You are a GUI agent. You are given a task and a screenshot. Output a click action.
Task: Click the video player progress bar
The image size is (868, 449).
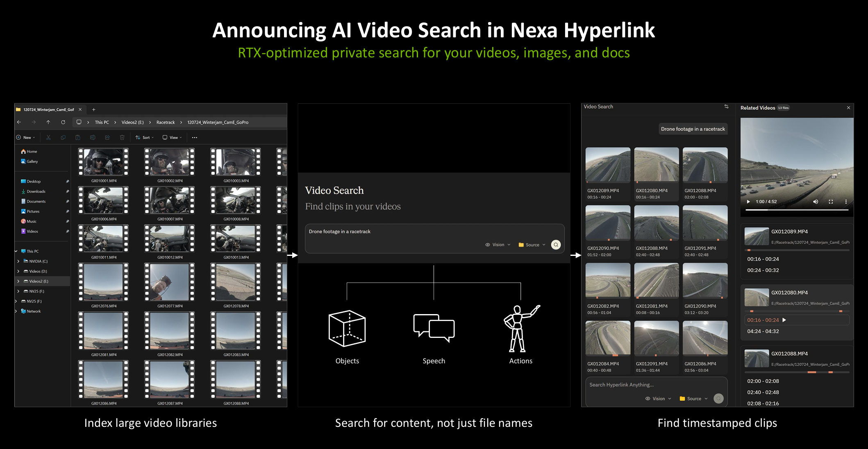point(796,210)
